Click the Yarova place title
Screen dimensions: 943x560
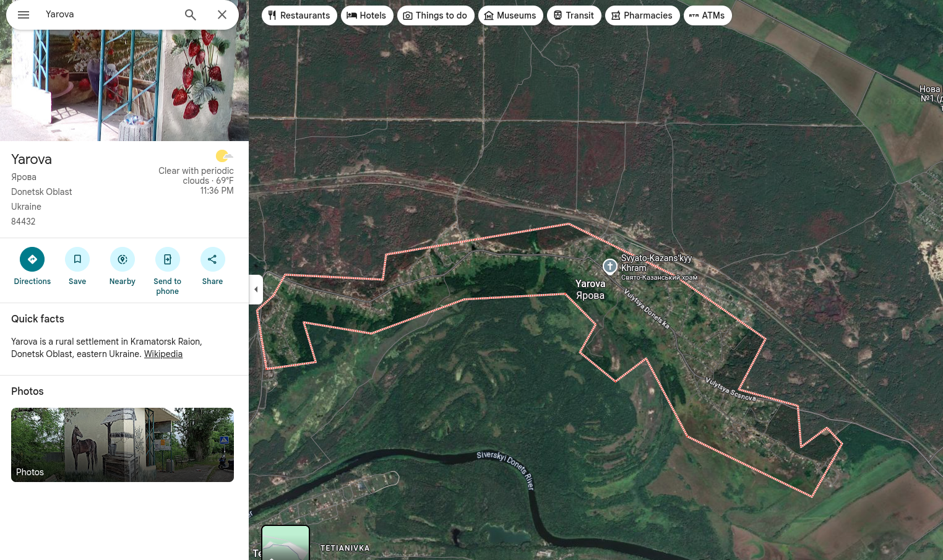coord(32,159)
